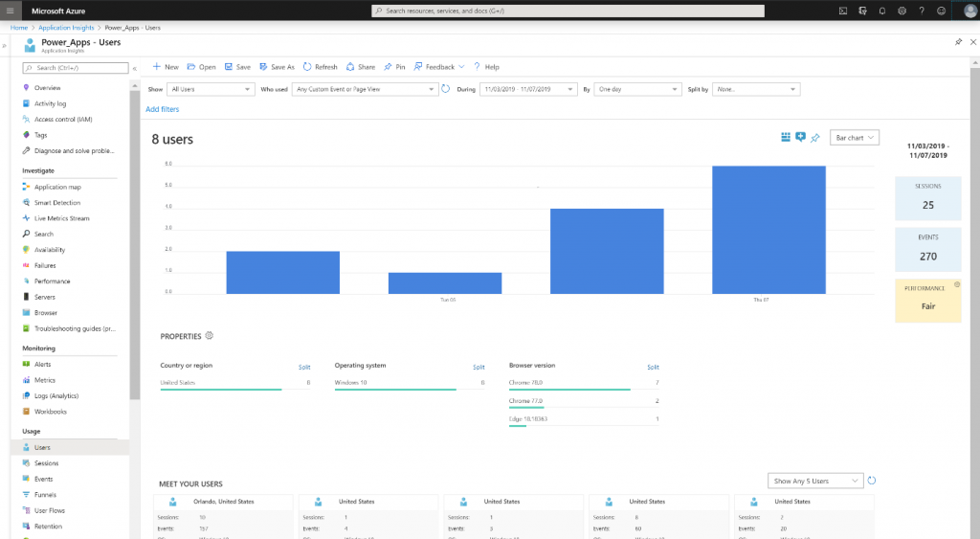980x539 pixels.
Task: Click Share in the toolbar
Action: 361,67
